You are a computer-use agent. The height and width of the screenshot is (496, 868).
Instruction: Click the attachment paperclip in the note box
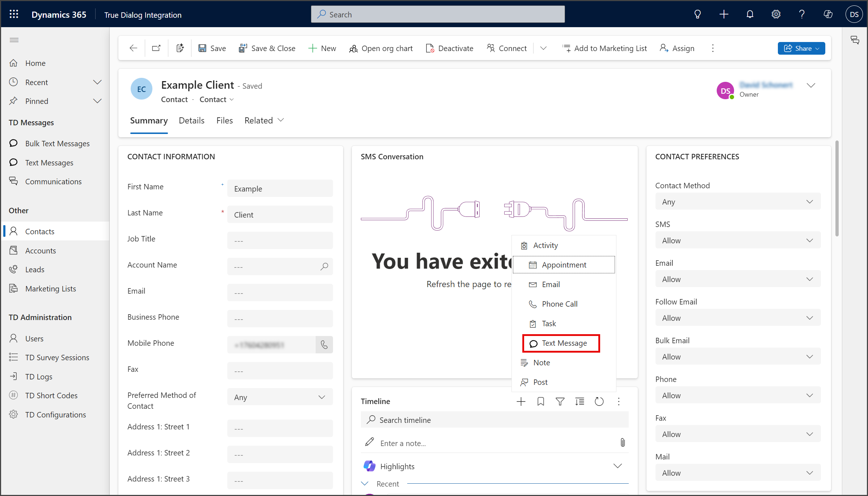pos(623,442)
